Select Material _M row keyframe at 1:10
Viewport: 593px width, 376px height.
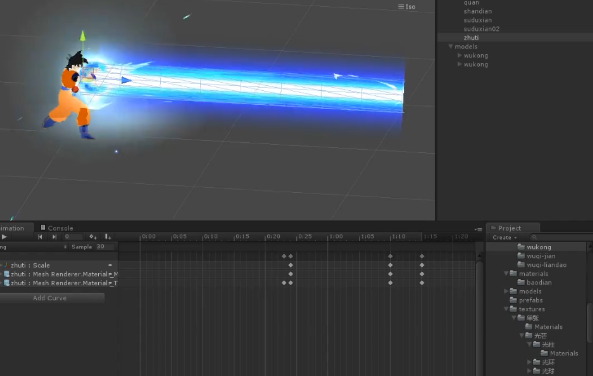(390, 274)
